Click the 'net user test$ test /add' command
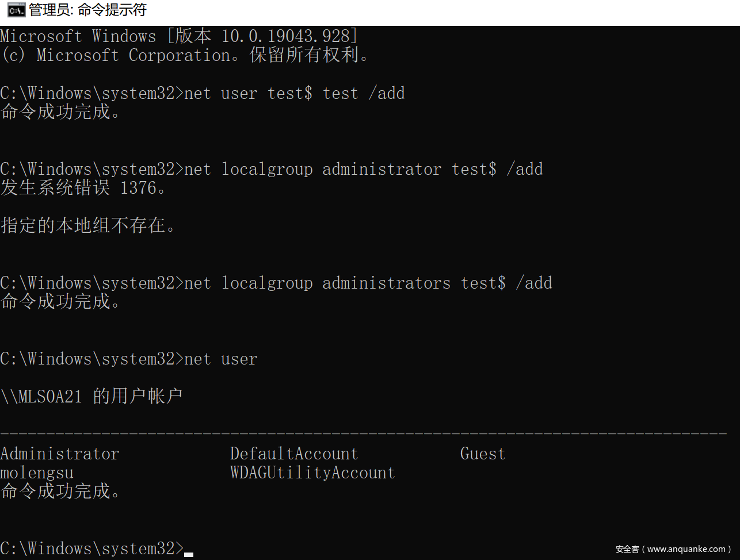This screenshot has height=560, width=740. coord(294,93)
